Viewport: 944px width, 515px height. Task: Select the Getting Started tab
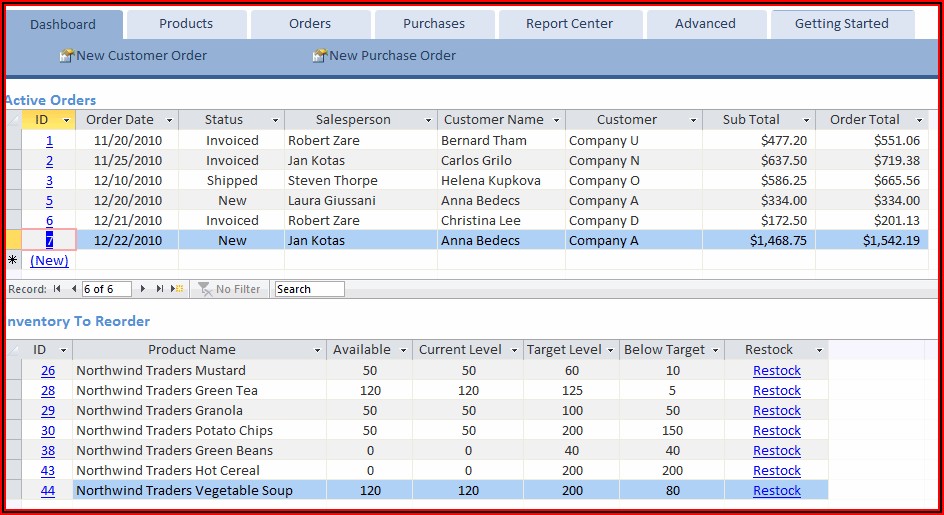tap(841, 24)
